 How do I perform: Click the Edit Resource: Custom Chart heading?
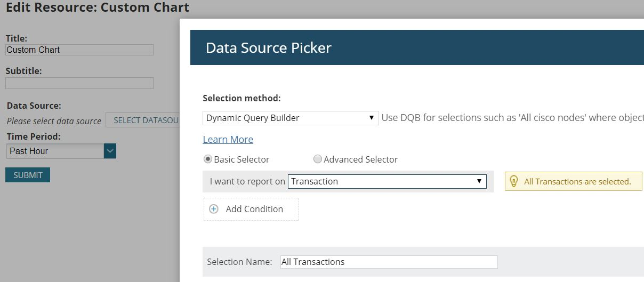[x=98, y=7]
